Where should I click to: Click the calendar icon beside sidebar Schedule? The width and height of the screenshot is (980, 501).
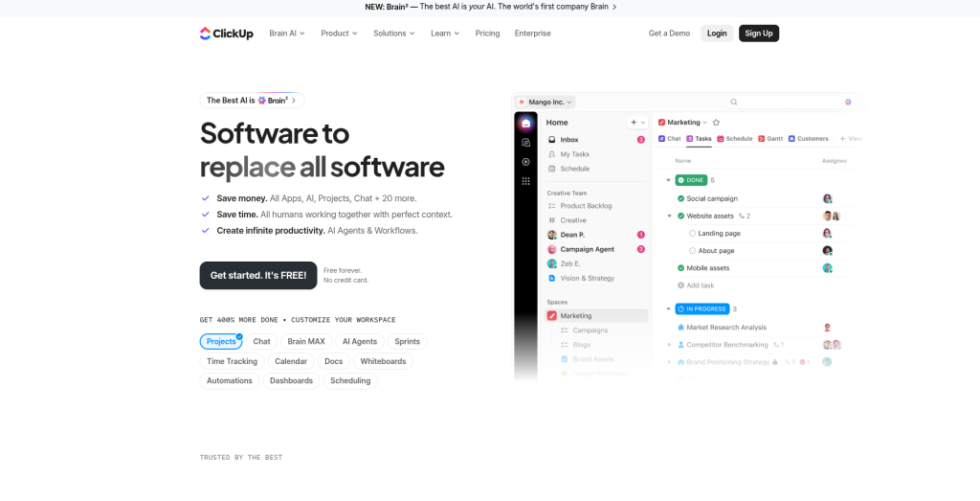tap(552, 169)
